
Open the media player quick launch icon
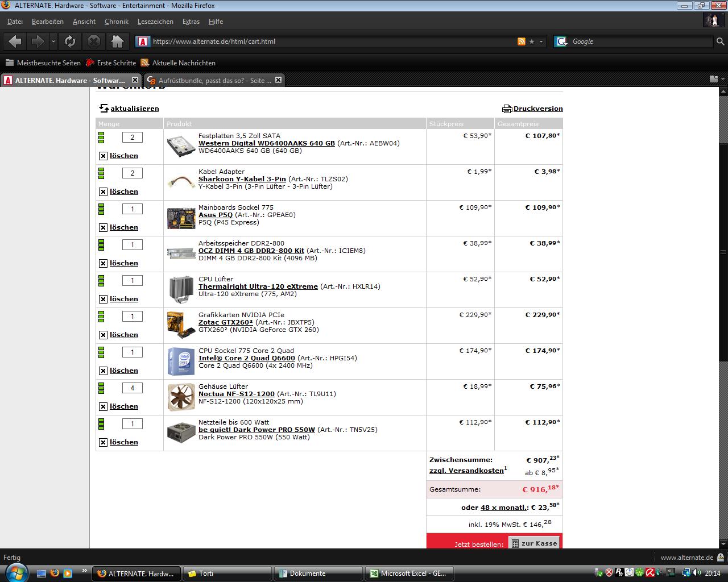(x=68, y=573)
